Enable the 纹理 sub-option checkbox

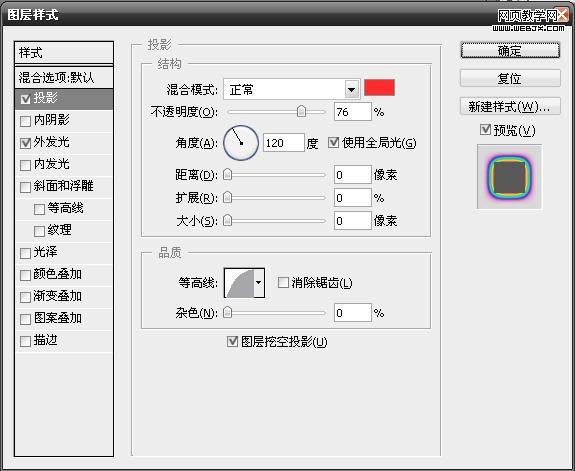coord(39,231)
